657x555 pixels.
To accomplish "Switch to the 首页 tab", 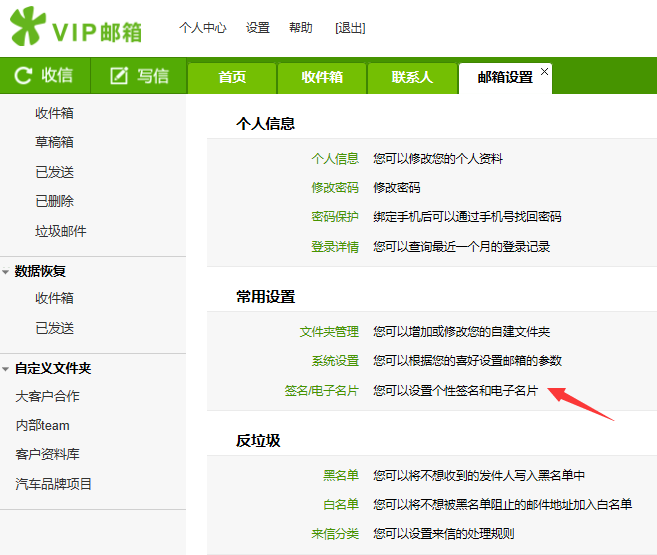I will pyautogui.click(x=232, y=77).
